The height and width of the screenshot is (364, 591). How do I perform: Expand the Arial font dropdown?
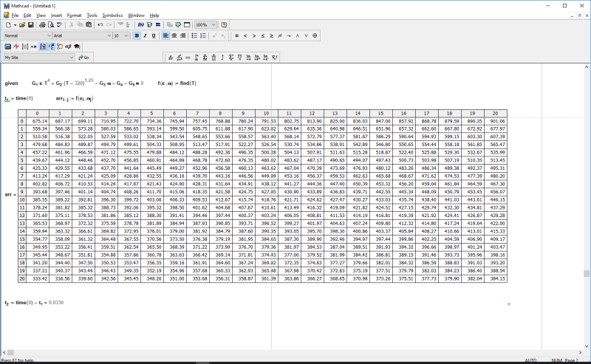point(109,35)
